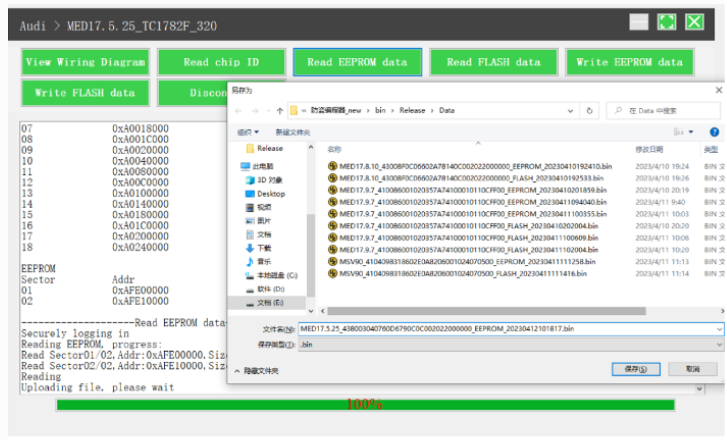727x440 pixels.
Task: Collapse folders with 隐藏文件夹 toggle
Action: click(x=256, y=370)
